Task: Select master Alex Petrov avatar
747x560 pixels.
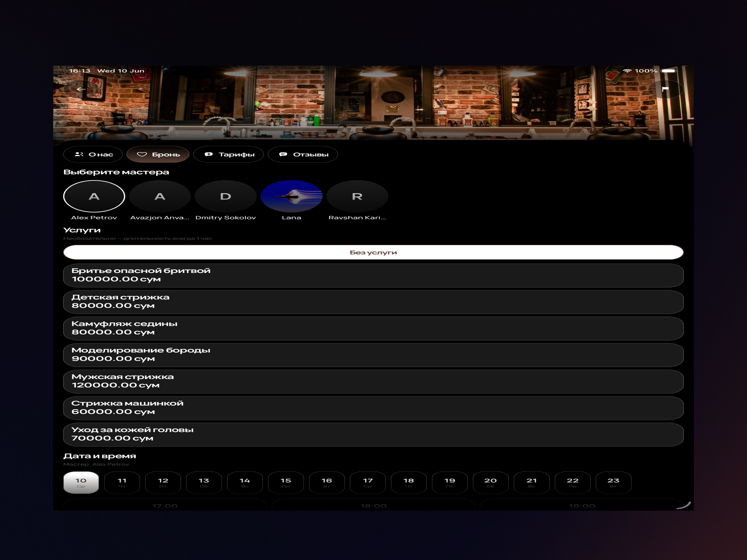Action: (94, 196)
